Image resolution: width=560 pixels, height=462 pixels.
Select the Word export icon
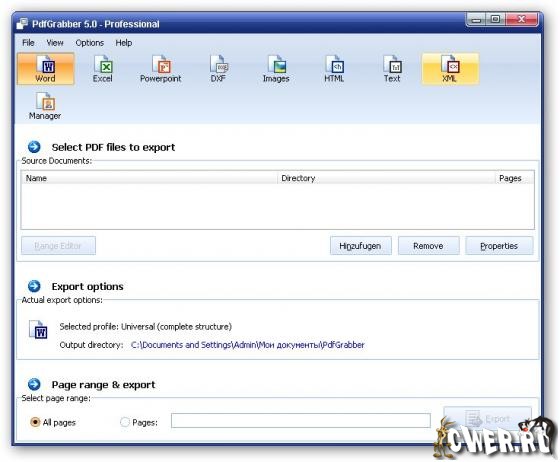(45, 69)
